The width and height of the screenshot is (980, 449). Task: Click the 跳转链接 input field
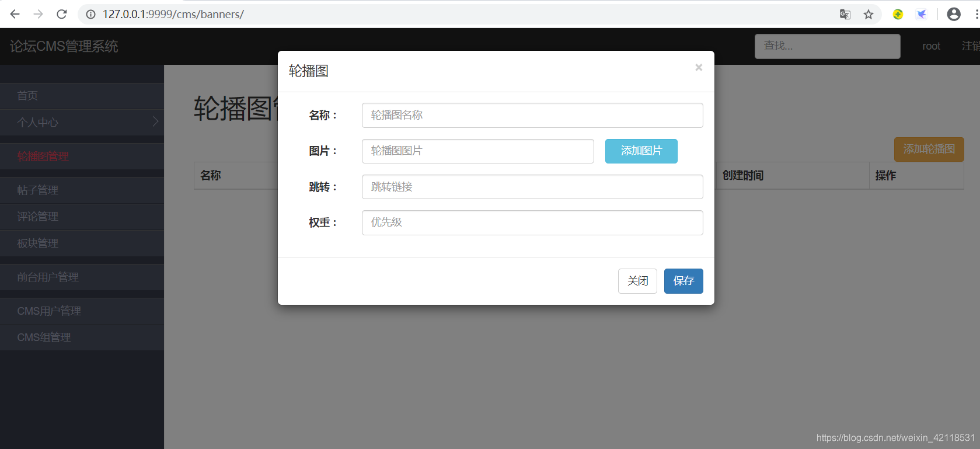tap(532, 187)
